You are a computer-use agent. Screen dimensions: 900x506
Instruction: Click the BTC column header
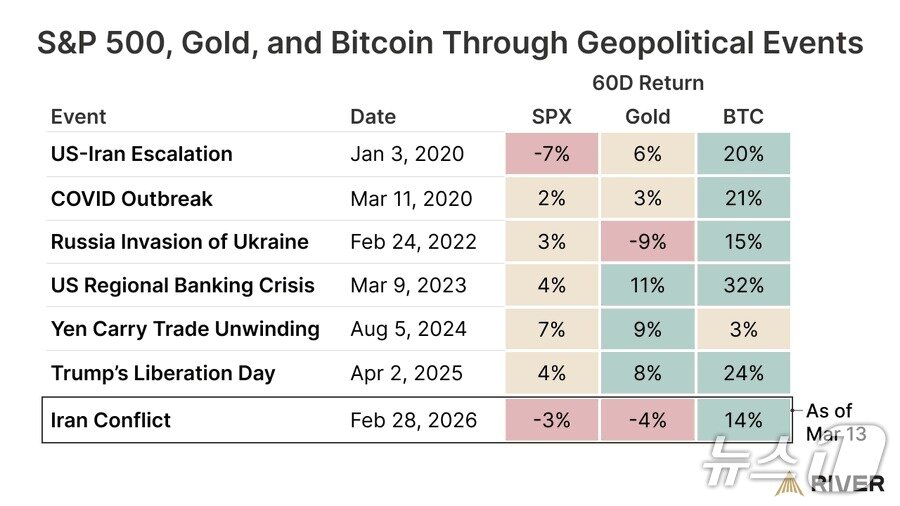click(x=743, y=116)
